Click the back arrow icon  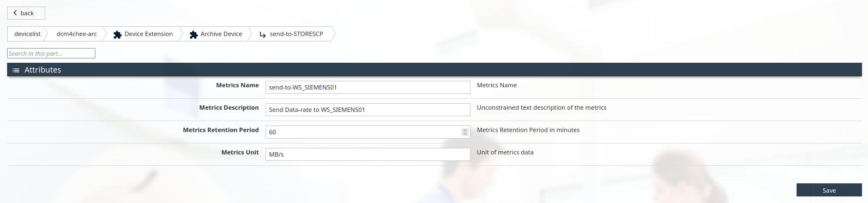point(15,13)
